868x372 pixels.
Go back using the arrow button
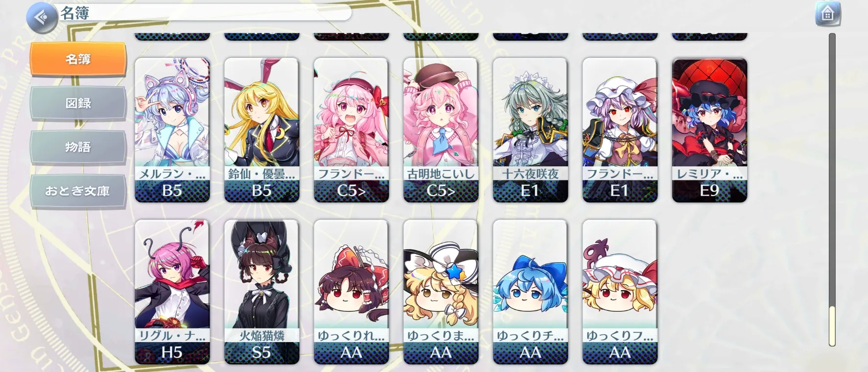click(42, 18)
